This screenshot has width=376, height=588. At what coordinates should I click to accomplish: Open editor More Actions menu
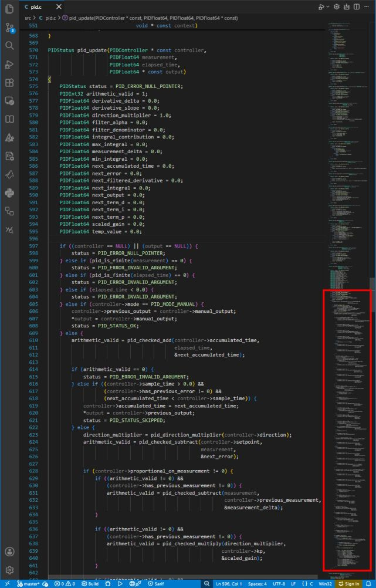tap(367, 7)
